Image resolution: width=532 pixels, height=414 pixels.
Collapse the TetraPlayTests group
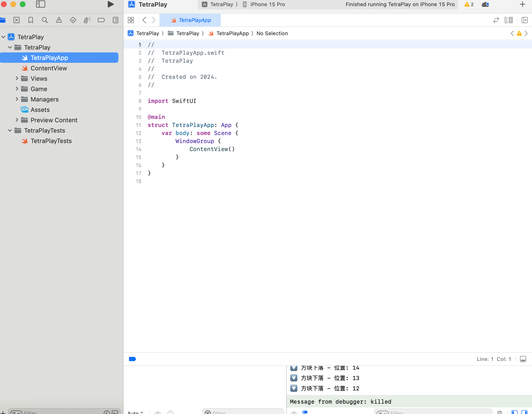point(10,131)
